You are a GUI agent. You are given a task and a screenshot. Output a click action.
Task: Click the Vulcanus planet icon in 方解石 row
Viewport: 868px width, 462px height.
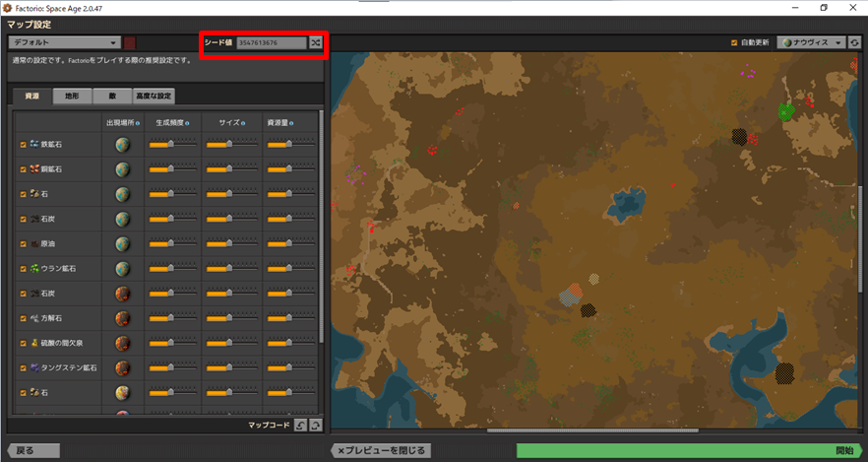pos(122,318)
